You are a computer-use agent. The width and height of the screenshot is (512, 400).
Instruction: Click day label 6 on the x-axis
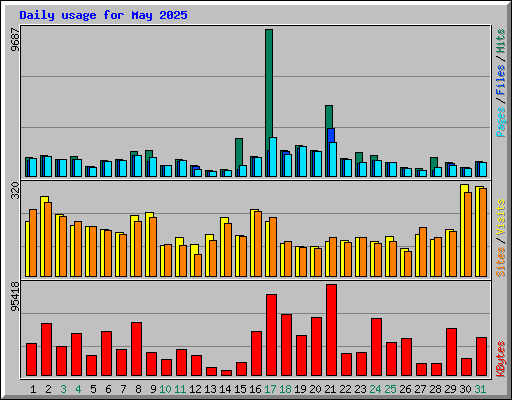tap(108, 389)
